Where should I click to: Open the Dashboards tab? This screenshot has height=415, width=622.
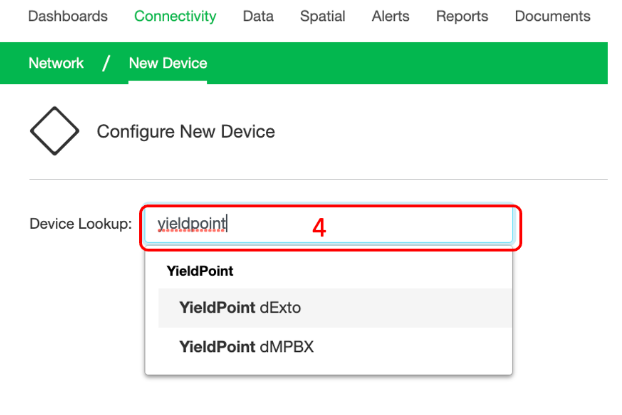tap(68, 16)
